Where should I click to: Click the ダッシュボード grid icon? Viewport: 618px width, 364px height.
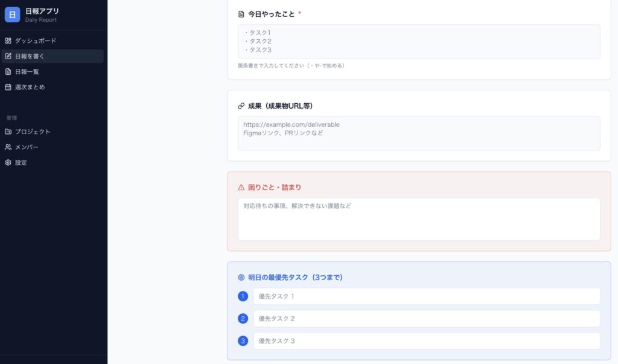8,41
